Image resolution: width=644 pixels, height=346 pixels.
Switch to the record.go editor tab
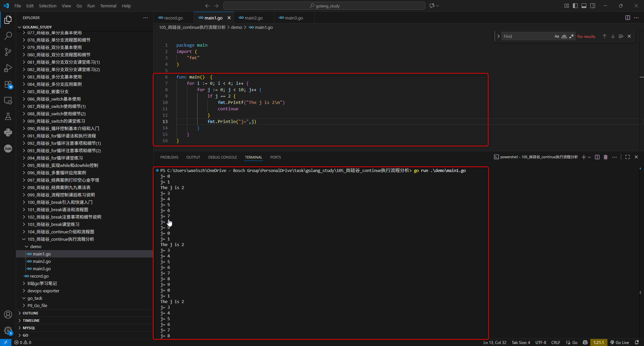tap(173, 18)
